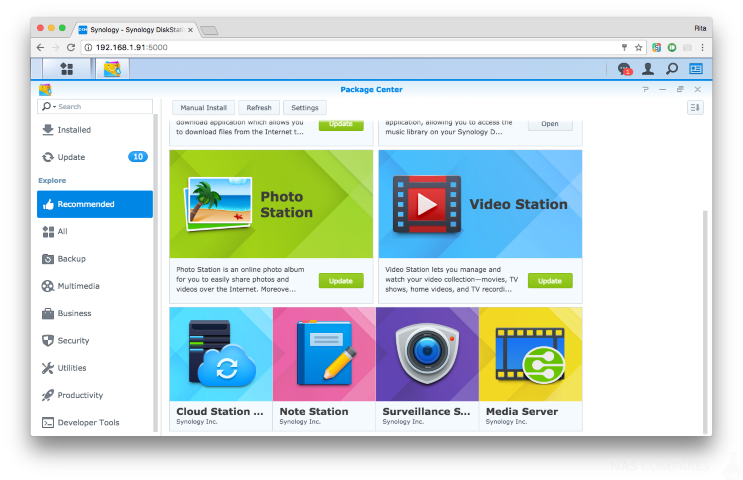This screenshot has width=743, height=480.
Task: Click the green circle browser extension icon
Action: coord(672,47)
